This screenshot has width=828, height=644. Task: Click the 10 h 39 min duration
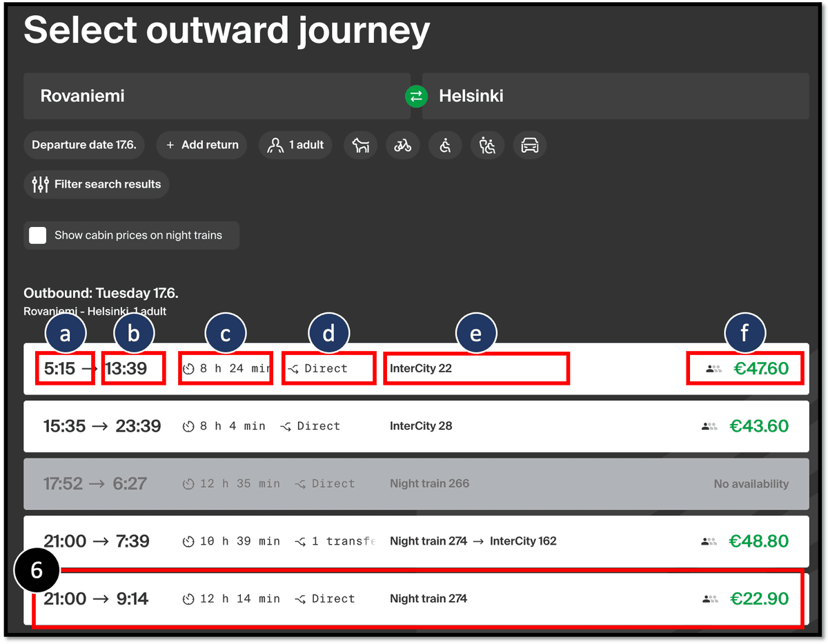(x=231, y=541)
